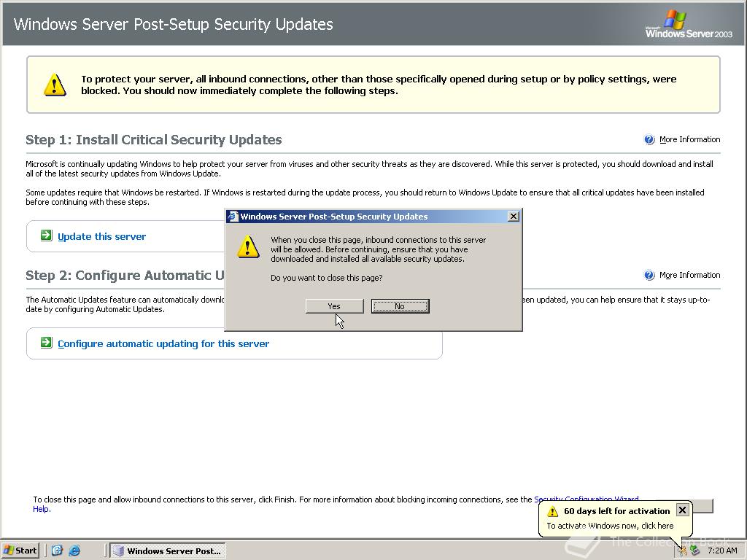Click the 'Do you want to close this page?' text
The image size is (747, 560).
click(326, 278)
